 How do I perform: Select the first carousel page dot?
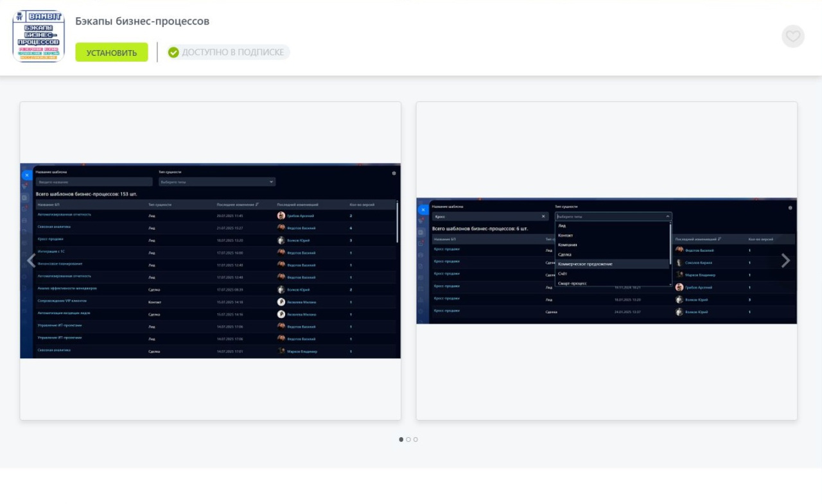401,440
